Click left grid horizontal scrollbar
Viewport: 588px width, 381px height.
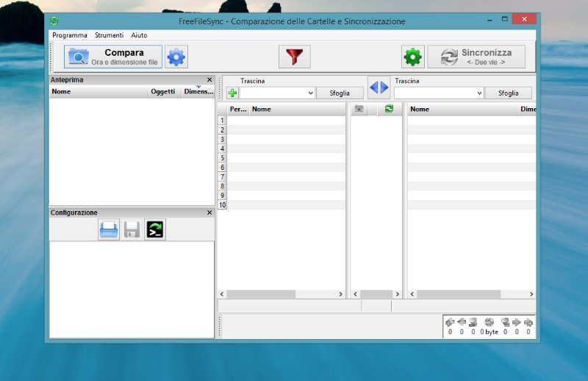pyautogui.click(x=261, y=294)
